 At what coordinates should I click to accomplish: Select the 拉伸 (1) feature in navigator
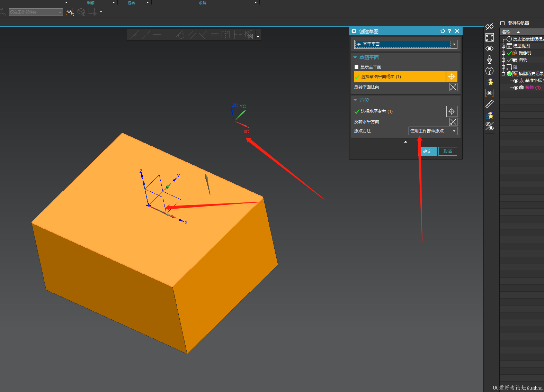533,88
